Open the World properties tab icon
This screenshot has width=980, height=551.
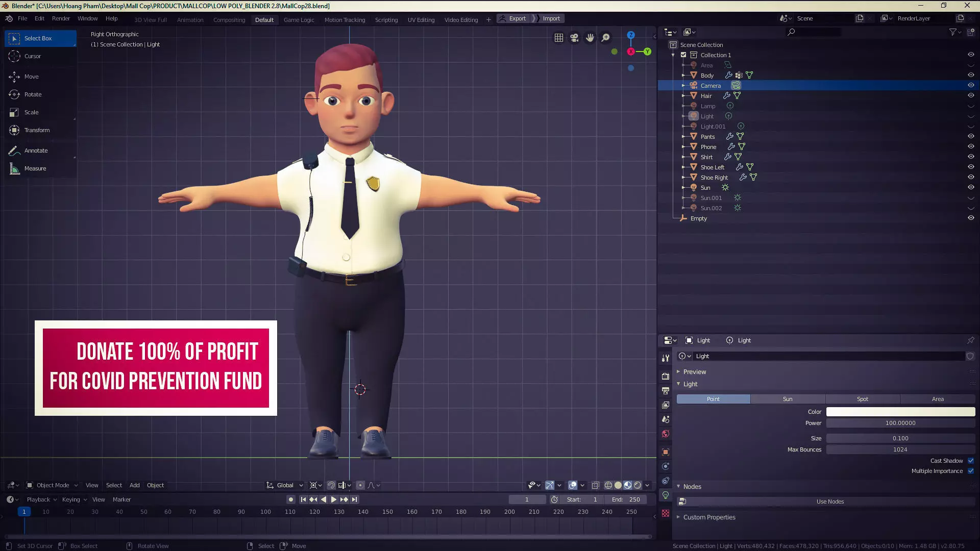tap(666, 434)
